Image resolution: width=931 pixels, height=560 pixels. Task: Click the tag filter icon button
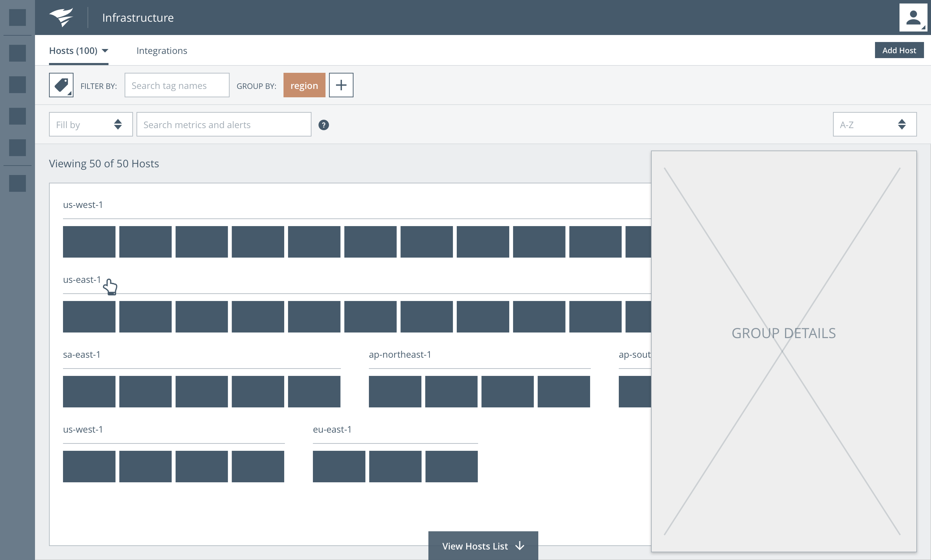[x=61, y=85]
